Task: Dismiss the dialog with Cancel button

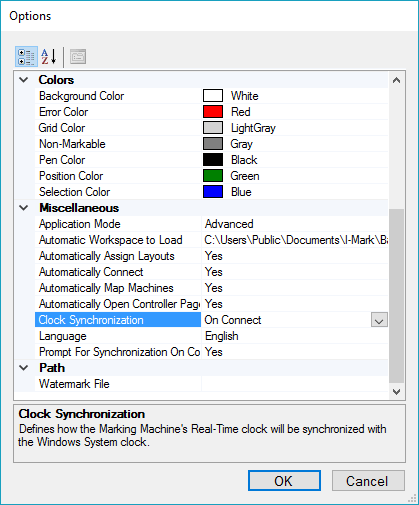Action: [368, 481]
